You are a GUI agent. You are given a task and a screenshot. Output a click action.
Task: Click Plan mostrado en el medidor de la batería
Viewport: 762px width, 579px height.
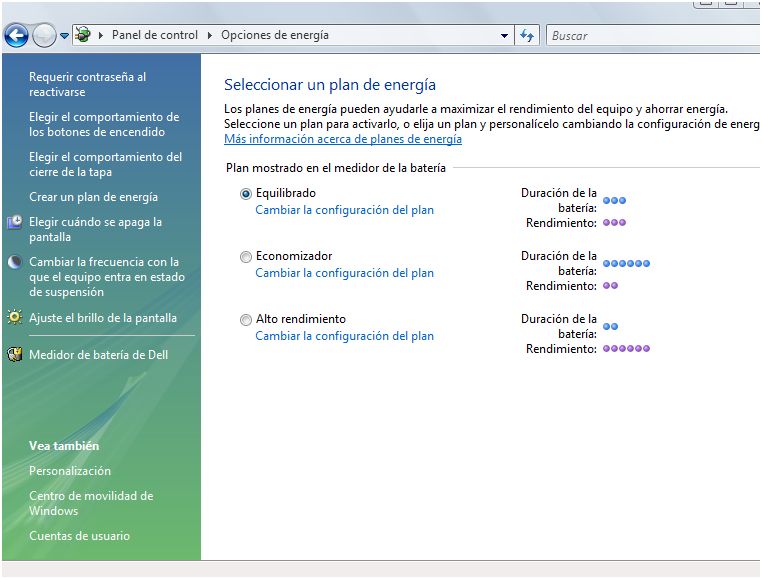(336, 168)
